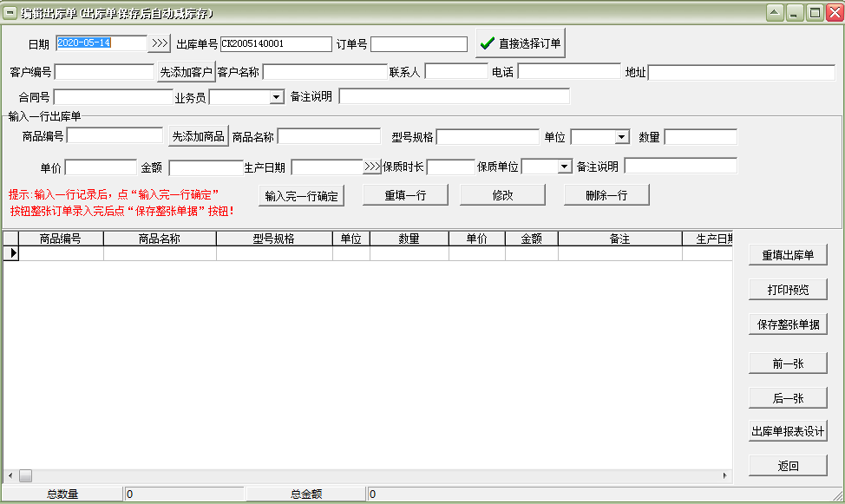Open 打印预览 print preview
The width and height of the screenshot is (845, 504).
tap(788, 290)
